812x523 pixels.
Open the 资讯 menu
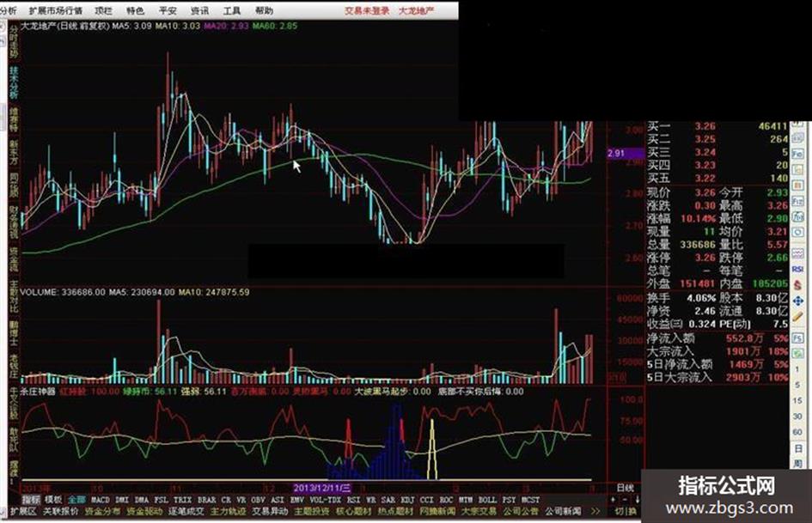click(x=200, y=10)
